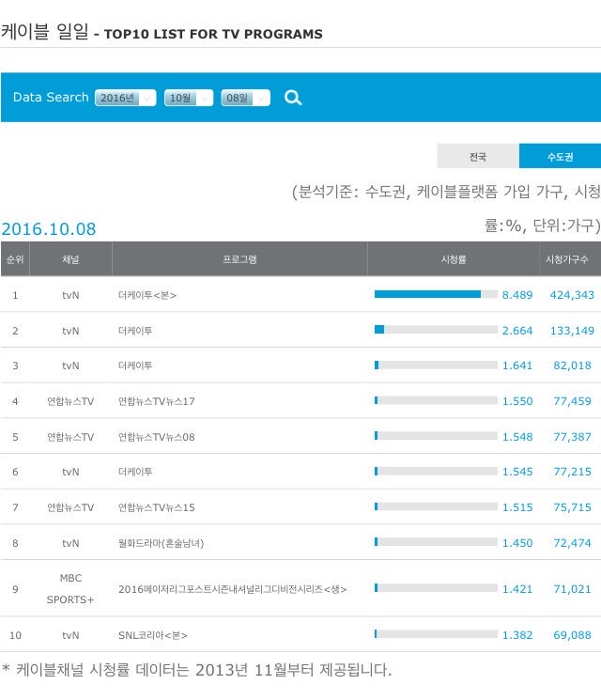Click rating value 1.515
This screenshot has width=601, height=700.
(x=517, y=507)
